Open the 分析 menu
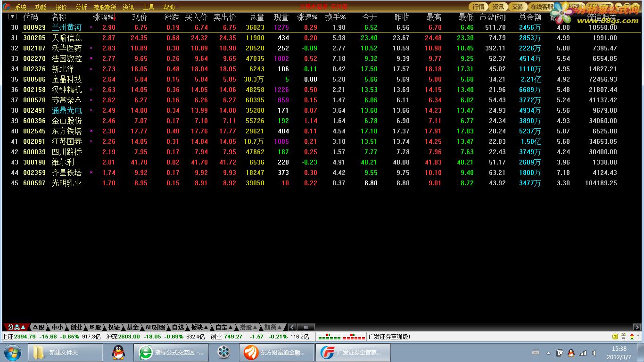The width and height of the screenshot is (644, 362). point(81,7)
